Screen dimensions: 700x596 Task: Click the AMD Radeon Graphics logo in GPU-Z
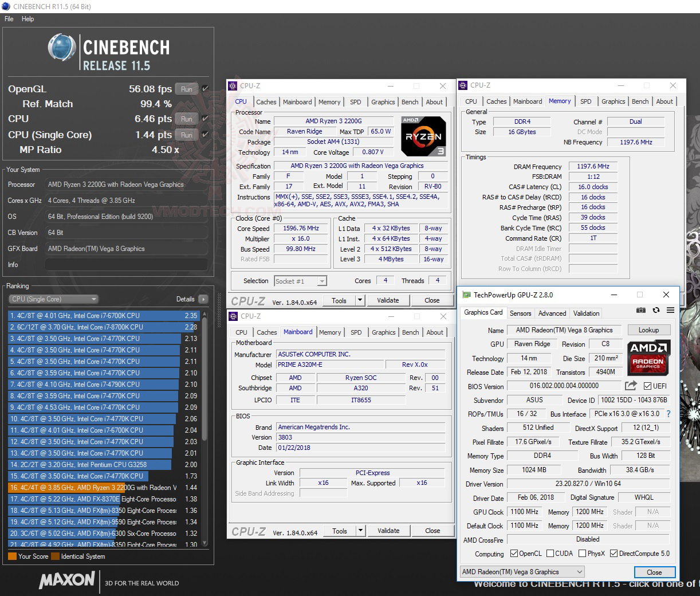click(x=648, y=358)
